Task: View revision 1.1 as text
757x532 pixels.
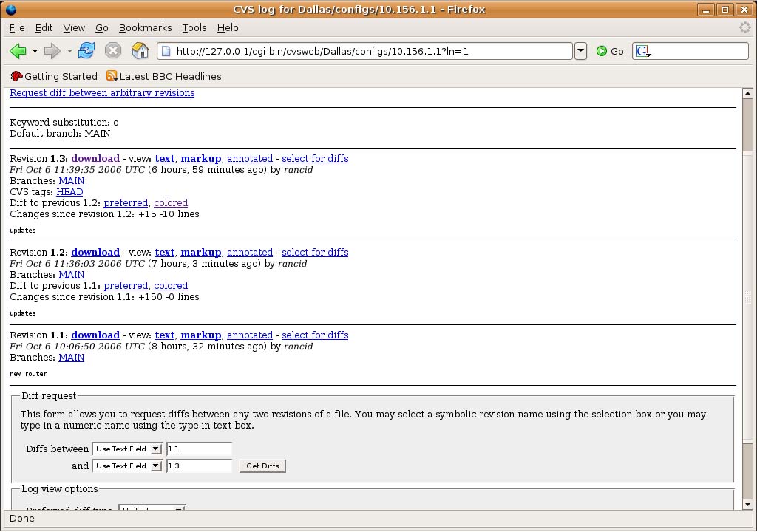Action: point(165,335)
